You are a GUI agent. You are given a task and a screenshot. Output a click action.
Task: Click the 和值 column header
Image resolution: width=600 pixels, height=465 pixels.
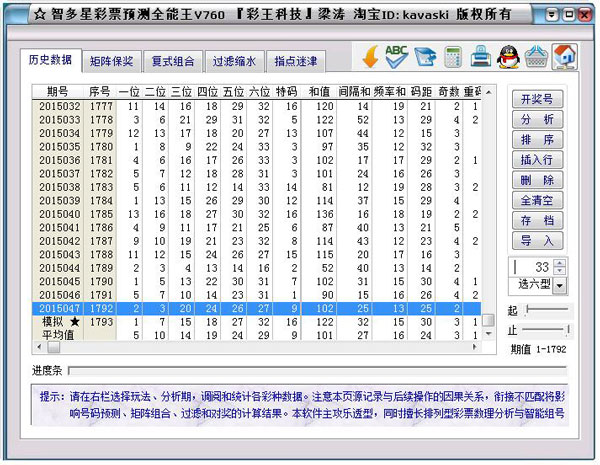(x=320, y=92)
